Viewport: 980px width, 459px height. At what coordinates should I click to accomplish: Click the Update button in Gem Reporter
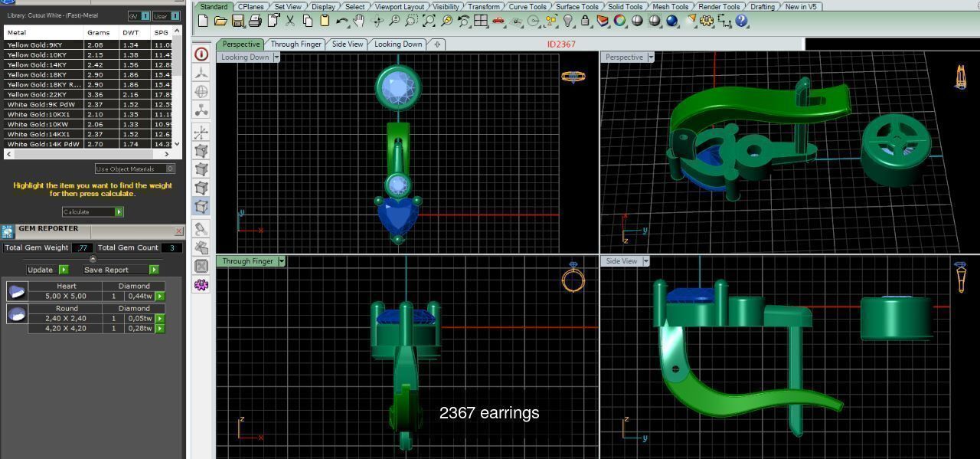point(47,270)
